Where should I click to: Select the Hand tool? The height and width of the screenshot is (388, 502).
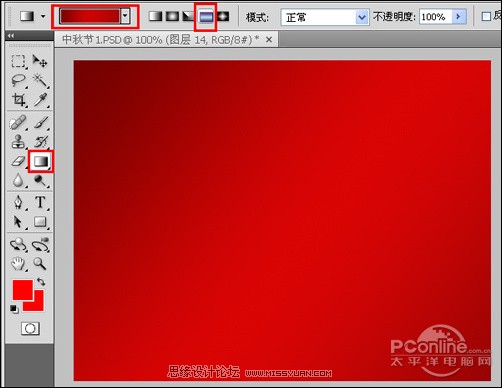click(x=18, y=264)
